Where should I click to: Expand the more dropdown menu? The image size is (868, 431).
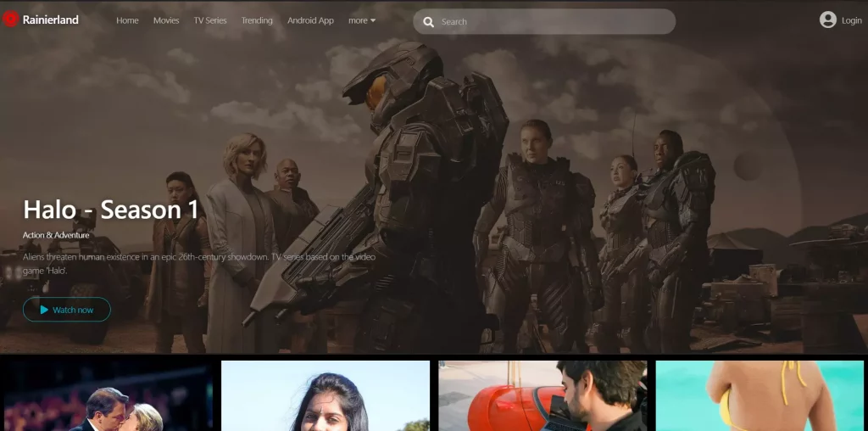[362, 20]
